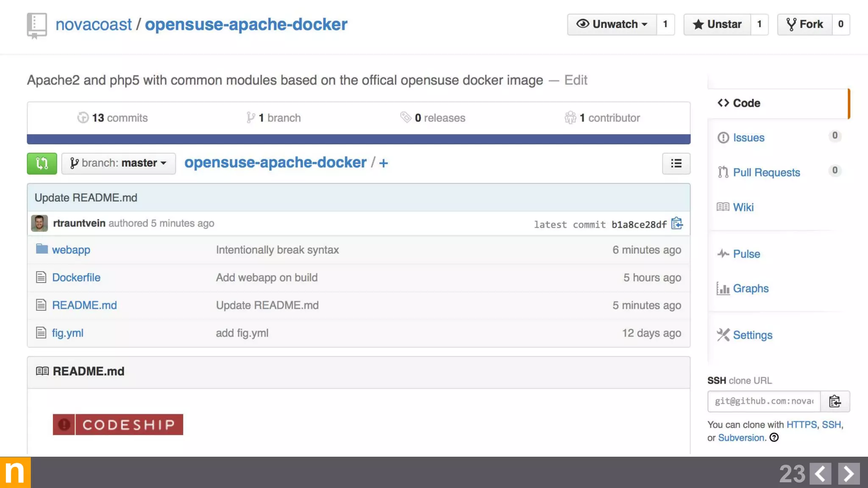Click the language breakdown color bar
Screen dimensions: 868x488
point(358,139)
